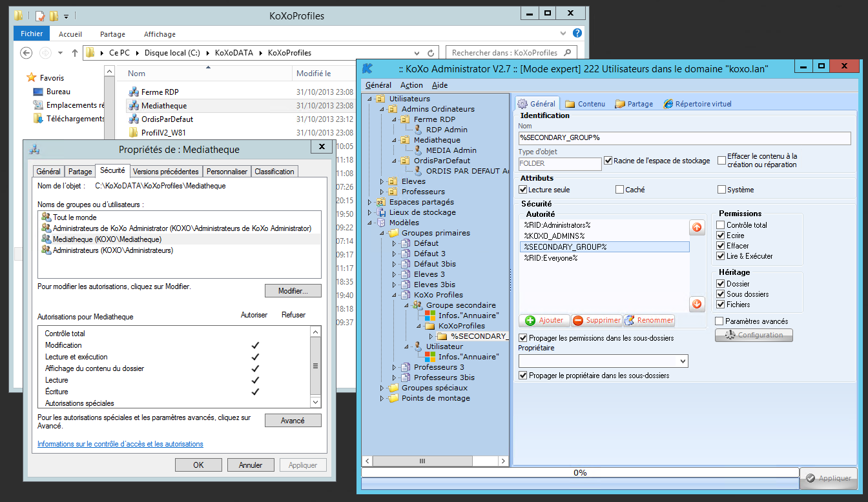The image size is (868, 502).
Task: Go back using the Explorer back arrow
Action: click(26, 53)
